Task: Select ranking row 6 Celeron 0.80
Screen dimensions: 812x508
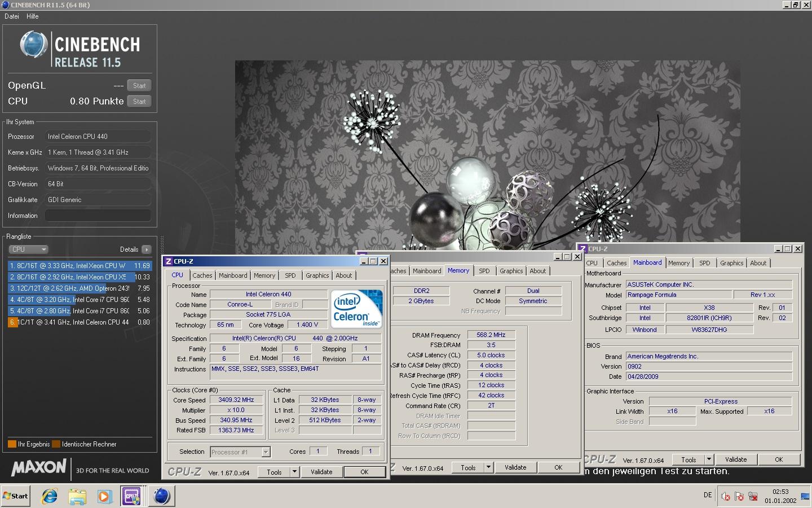Action: (x=80, y=322)
